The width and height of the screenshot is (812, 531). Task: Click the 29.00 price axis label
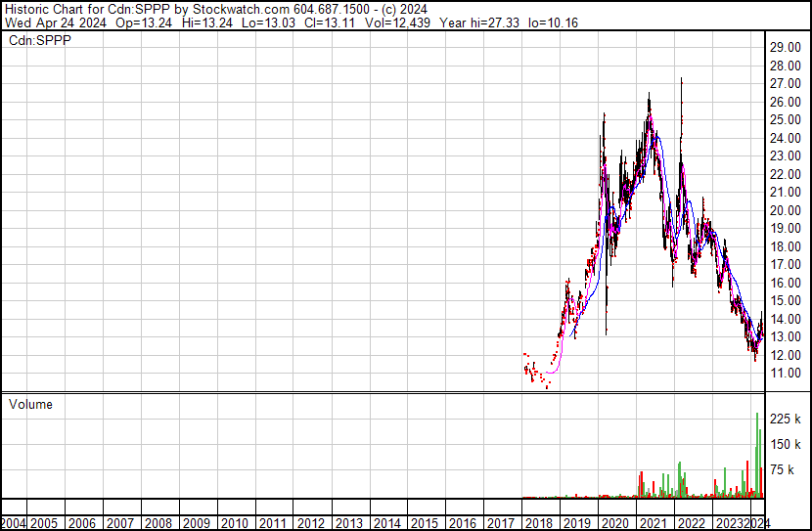pyautogui.click(x=785, y=47)
